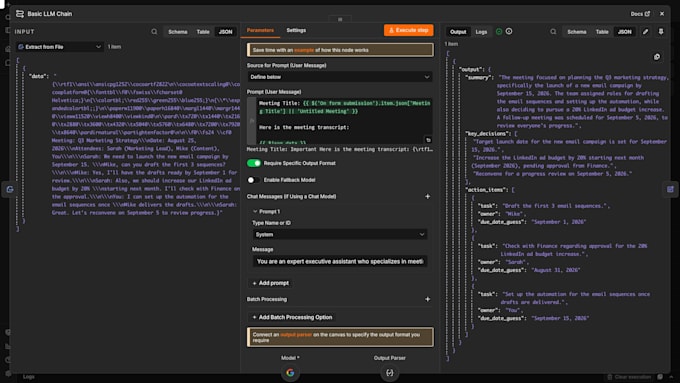Screen dimensions: 680x383
Task: Click the Clear execution button
Action: [x=629, y=377]
